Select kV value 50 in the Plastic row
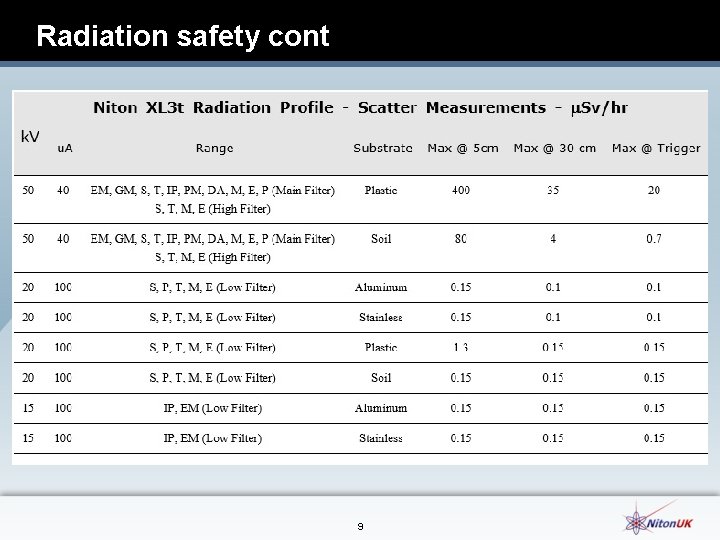This screenshot has height=540, width=720. [28, 190]
